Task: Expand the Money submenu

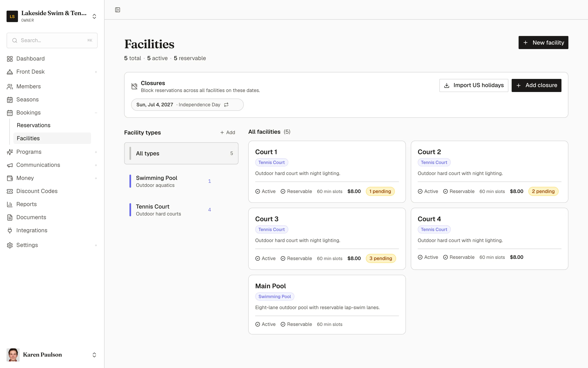Action: [96, 178]
